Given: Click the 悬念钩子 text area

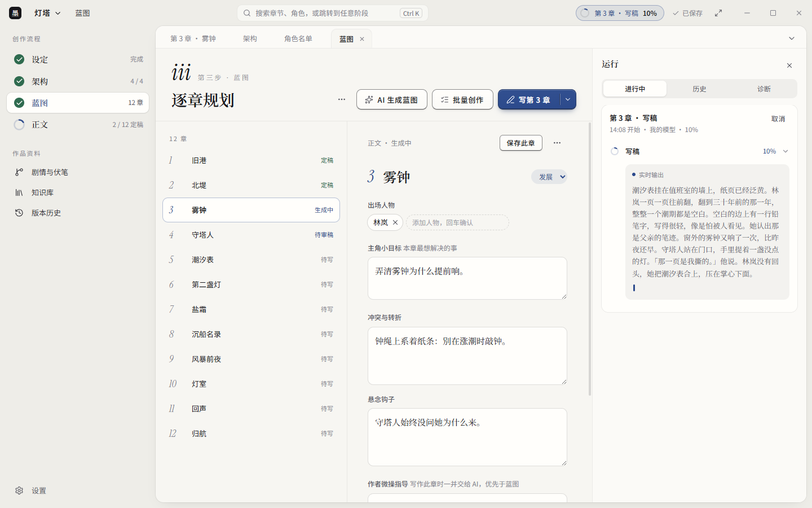Looking at the screenshot, I should (467, 437).
